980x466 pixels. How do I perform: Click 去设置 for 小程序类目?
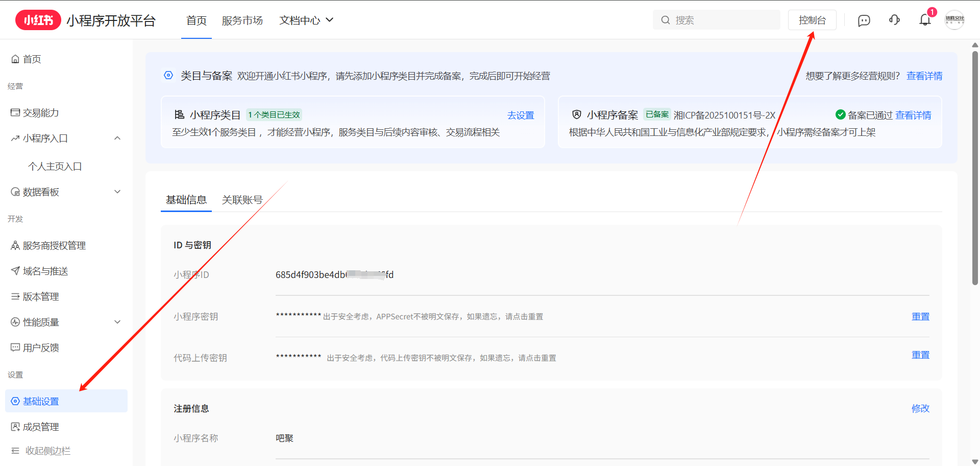pos(520,115)
